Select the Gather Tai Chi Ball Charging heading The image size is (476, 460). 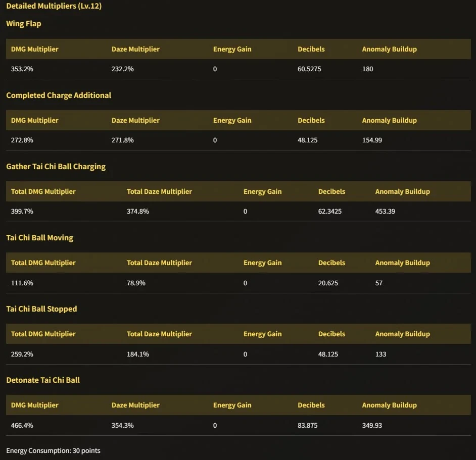[x=56, y=167]
